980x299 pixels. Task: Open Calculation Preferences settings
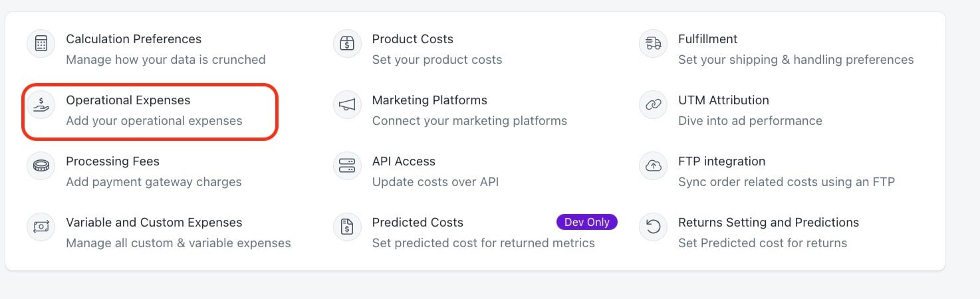coord(134,39)
